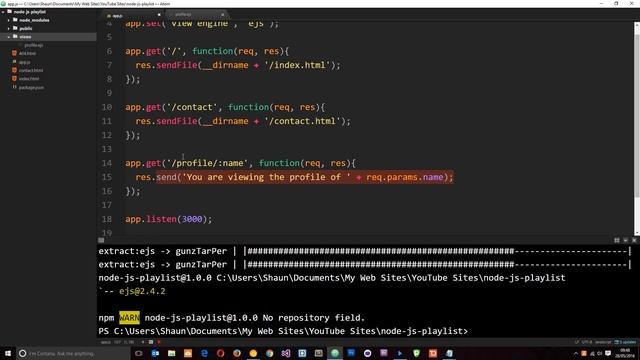Open Visual Studio from the taskbar
The width and height of the screenshot is (640, 360).
click(x=286, y=353)
